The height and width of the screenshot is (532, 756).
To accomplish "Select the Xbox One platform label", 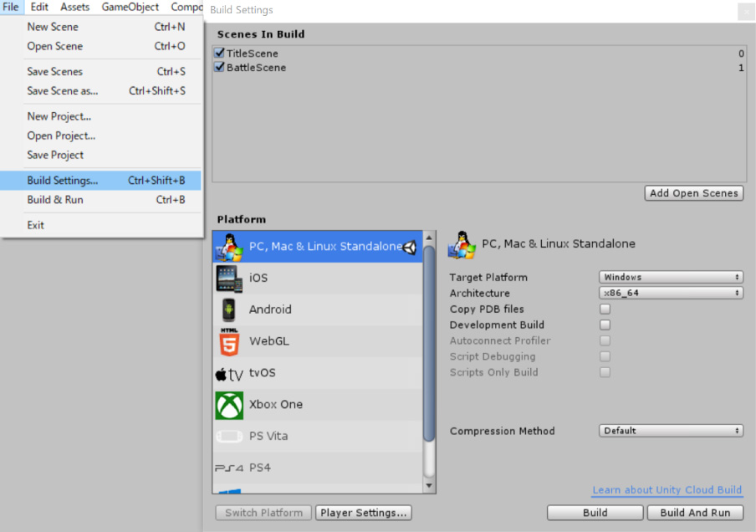I will click(276, 404).
